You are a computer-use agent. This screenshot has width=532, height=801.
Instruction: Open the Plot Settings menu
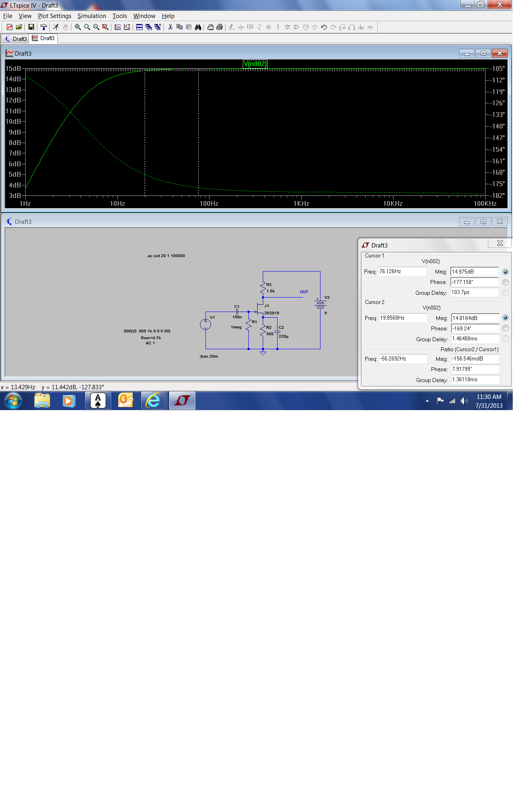[x=54, y=16]
